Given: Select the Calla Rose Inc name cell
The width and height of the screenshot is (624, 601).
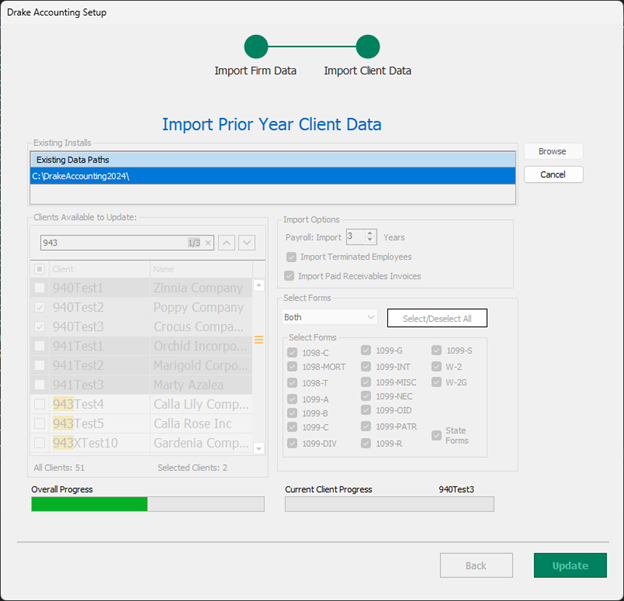Looking at the screenshot, I should 201,423.
